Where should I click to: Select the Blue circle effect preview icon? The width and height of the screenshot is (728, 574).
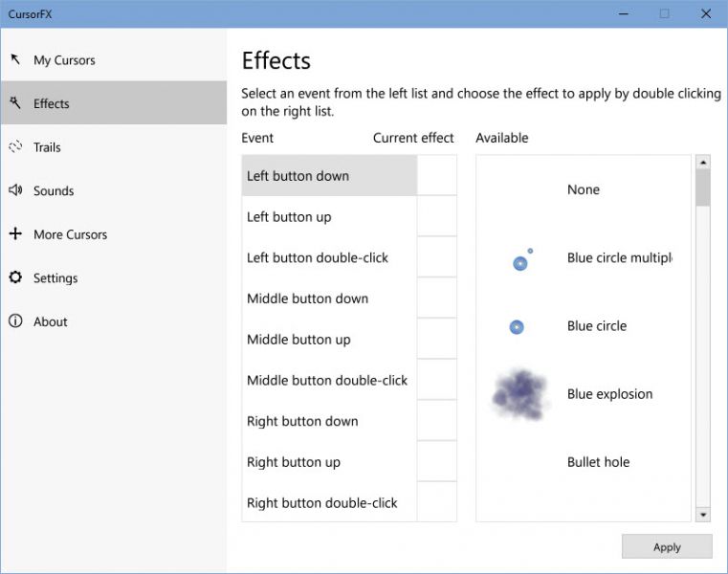click(x=517, y=327)
